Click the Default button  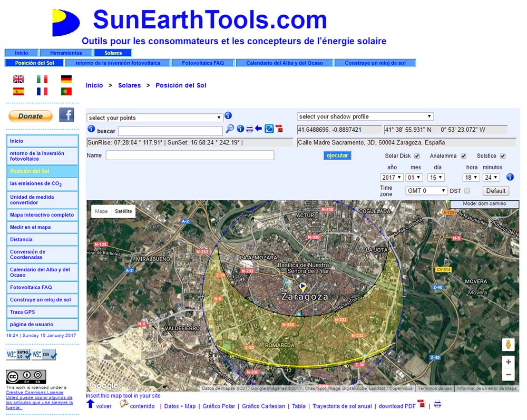496,191
